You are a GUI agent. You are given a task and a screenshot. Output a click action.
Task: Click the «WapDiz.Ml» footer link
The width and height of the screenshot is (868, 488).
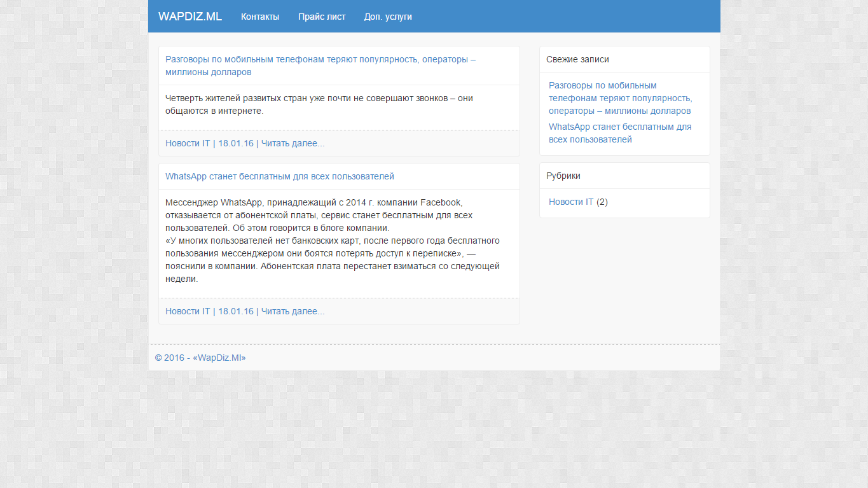click(x=219, y=358)
